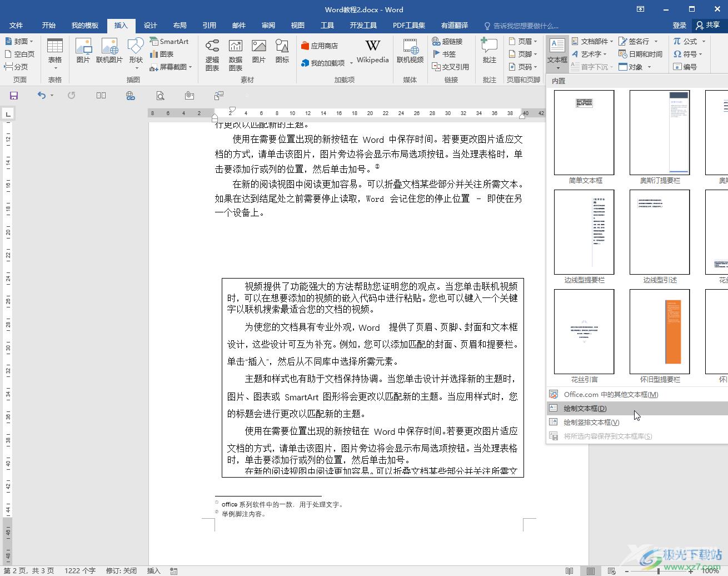
Task: Select Office.com 中的其他文本框 entry
Action: 637,394
